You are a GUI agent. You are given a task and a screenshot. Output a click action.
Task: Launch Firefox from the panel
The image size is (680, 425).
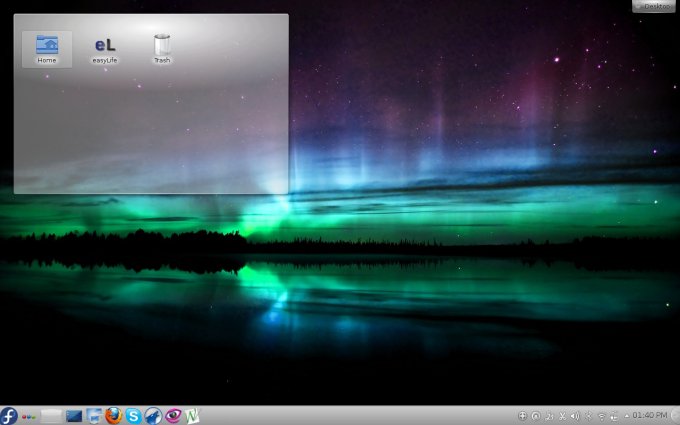tap(113, 415)
